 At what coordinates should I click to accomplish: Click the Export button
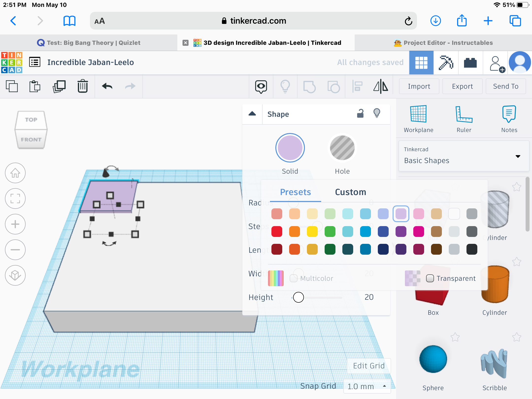point(462,86)
